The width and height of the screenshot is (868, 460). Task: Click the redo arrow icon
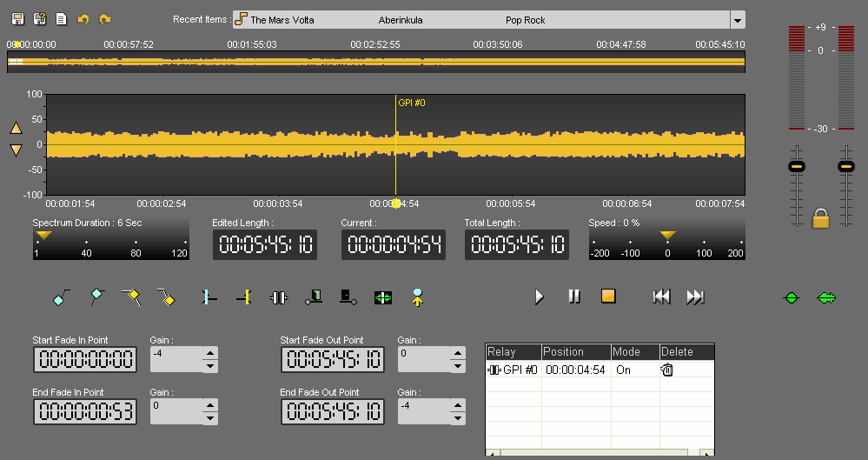pyautogui.click(x=105, y=19)
